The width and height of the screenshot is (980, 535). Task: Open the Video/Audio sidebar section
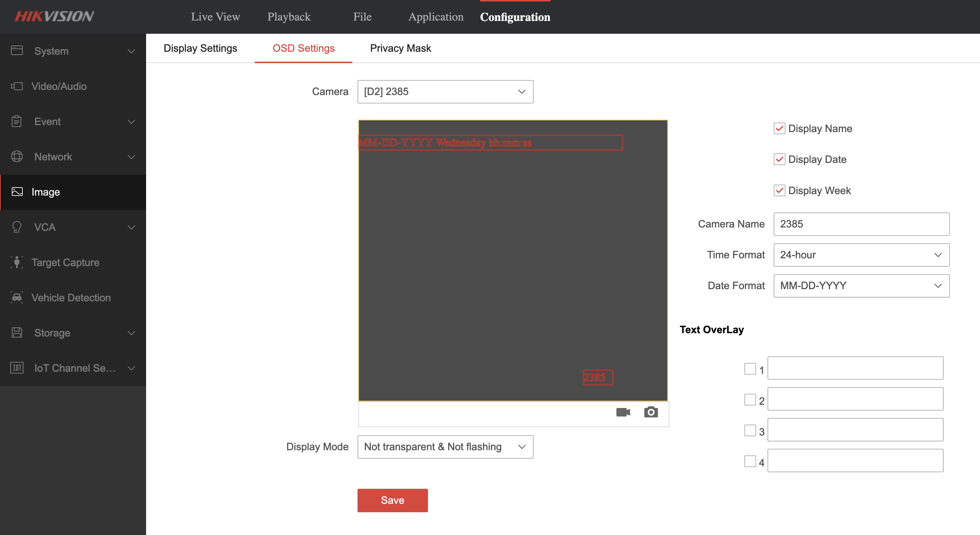(59, 86)
